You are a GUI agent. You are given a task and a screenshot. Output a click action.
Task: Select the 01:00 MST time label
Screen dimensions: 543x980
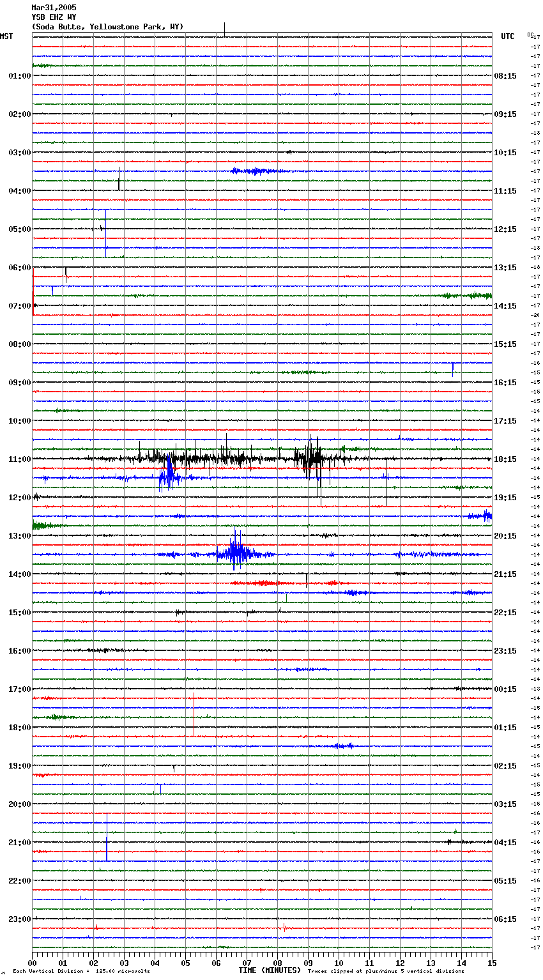tap(19, 76)
